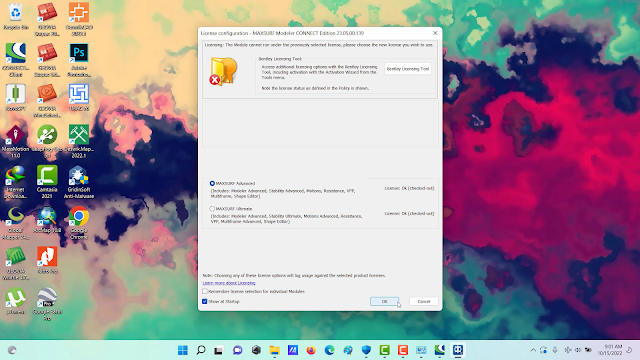Open the notification center moon icon
640x360 pixels.
click(630, 350)
